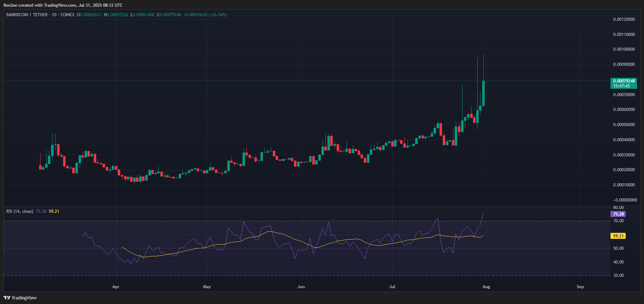This screenshot has width=644, height=304.
Task: Click the yellow 59.21 value in RSI legend
Action: point(54,211)
